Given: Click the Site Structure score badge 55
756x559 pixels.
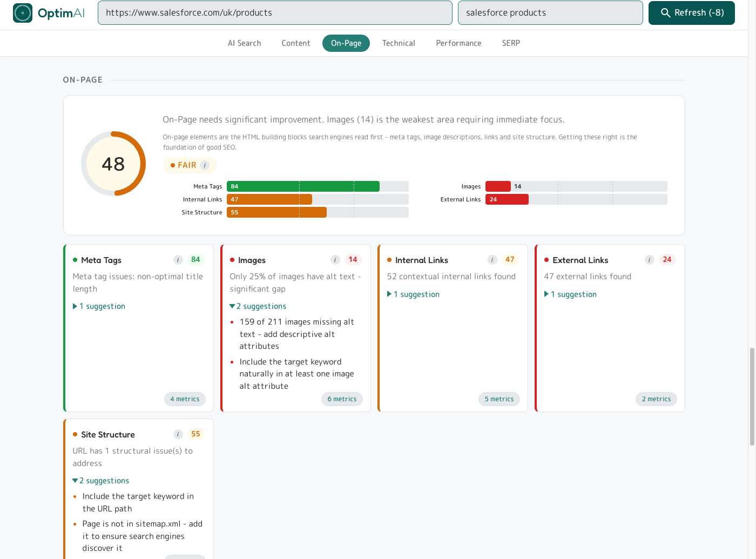Looking at the screenshot, I should (x=195, y=434).
